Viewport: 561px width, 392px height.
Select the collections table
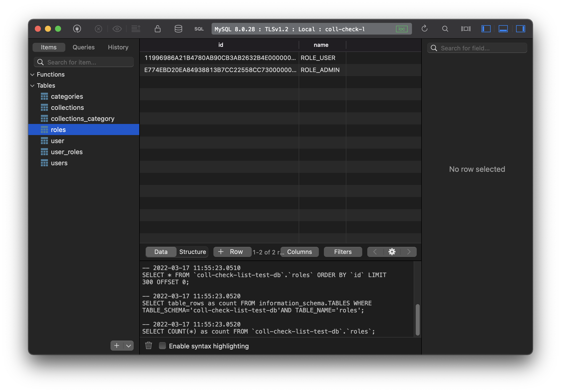click(84, 108)
